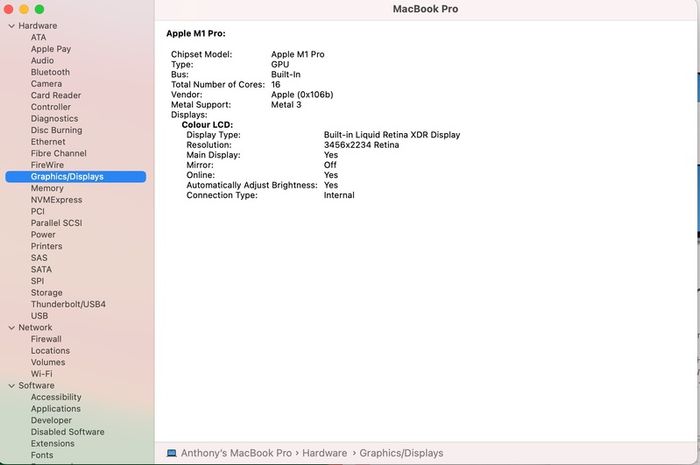Select SAS in the sidebar
The width and height of the screenshot is (700, 465).
(x=39, y=258)
